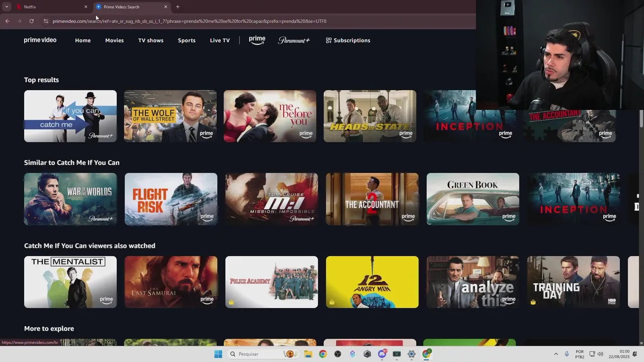Open the Sports navigation item
Image resolution: width=644 pixels, height=362 pixels.
[x=187, y=40]
